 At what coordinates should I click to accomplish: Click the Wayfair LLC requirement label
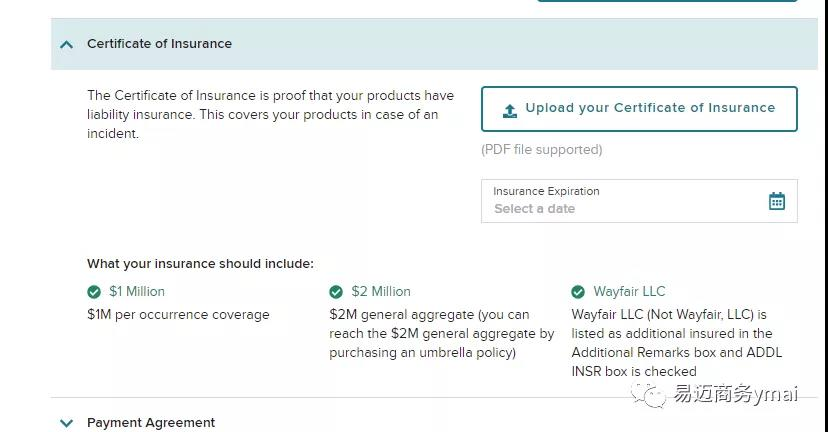click(x=629, y=292)
